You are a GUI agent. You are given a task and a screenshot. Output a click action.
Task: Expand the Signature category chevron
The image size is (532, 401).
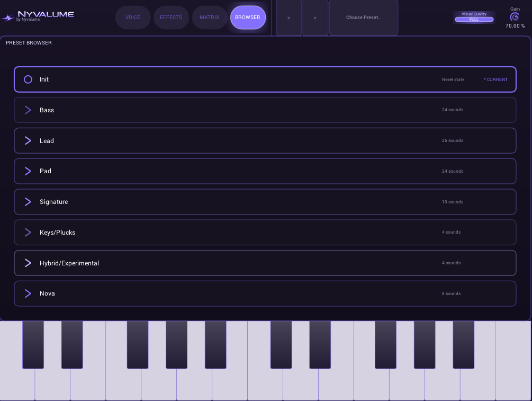pos(28,202)
